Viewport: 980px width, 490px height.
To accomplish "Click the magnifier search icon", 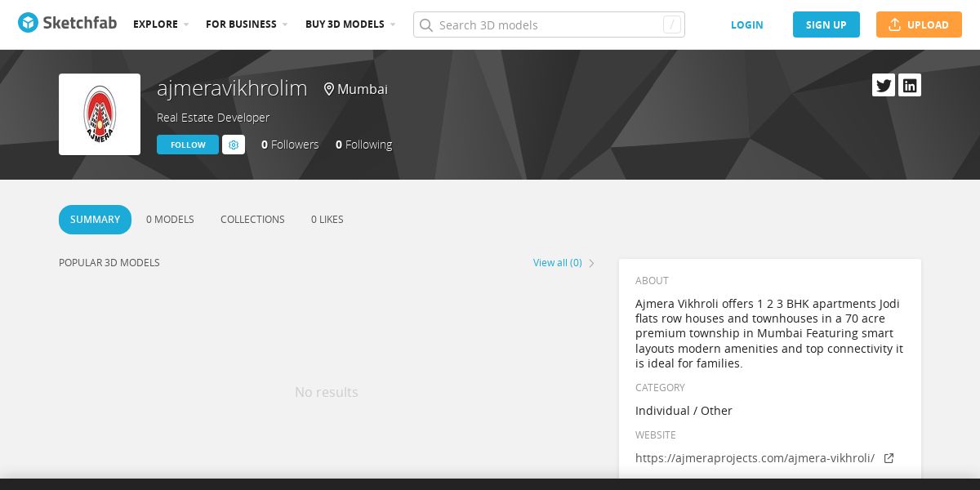I will click(425, 24).
